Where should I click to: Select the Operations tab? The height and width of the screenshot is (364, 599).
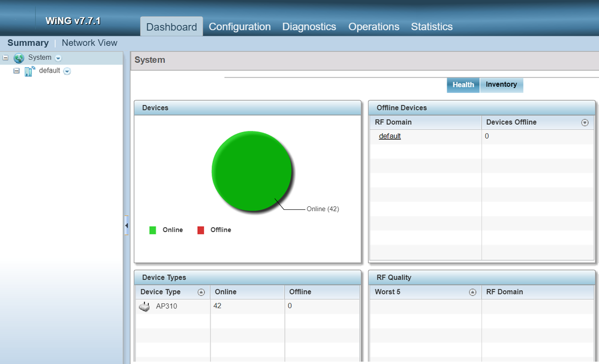(374, 27)
